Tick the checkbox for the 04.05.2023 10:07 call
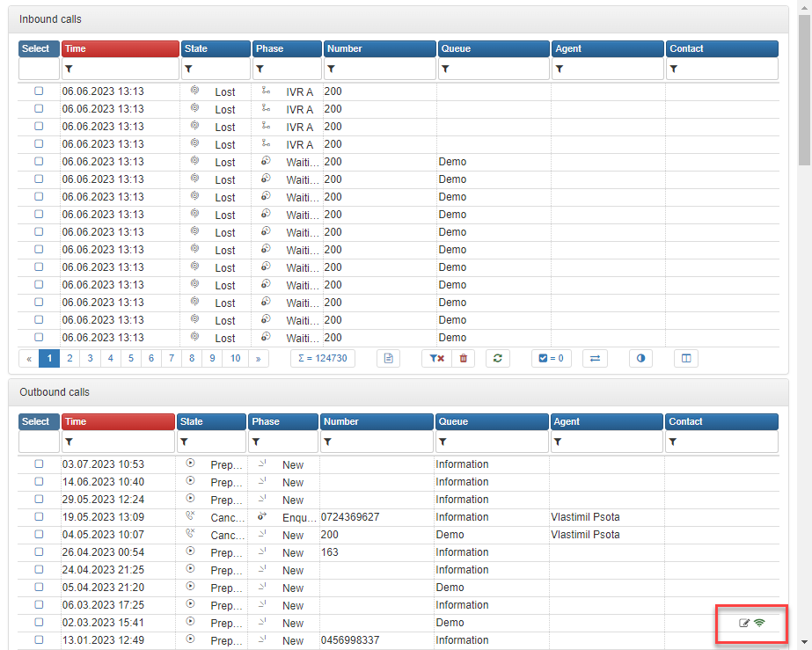The image size is (812, 650). 39,535
